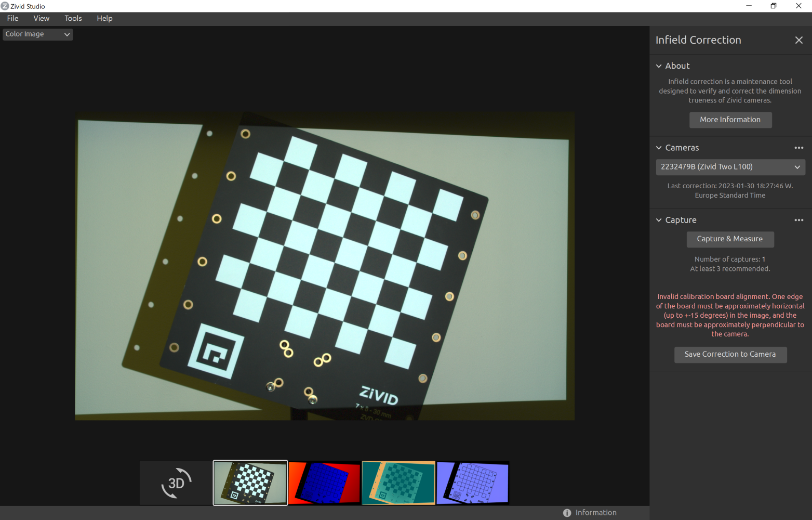Collapse the Cameras section

click(x=659, y=148)
